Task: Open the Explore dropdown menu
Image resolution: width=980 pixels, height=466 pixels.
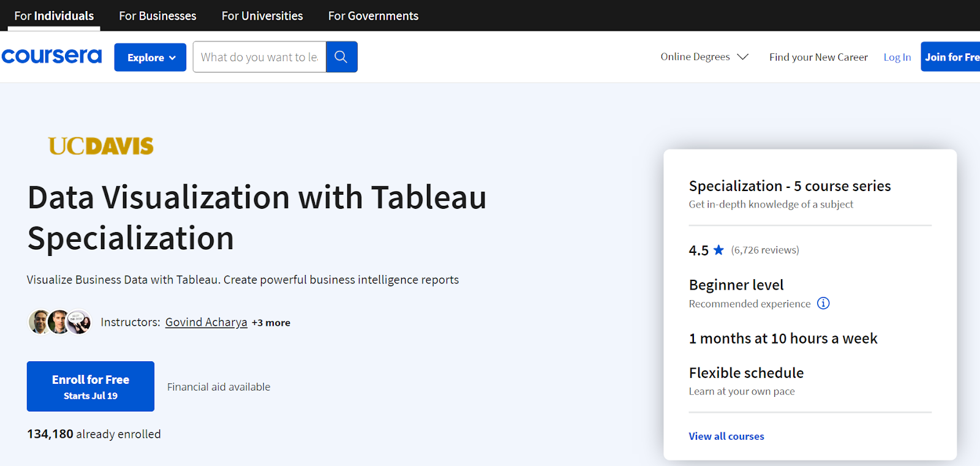Action: (150, 58)
